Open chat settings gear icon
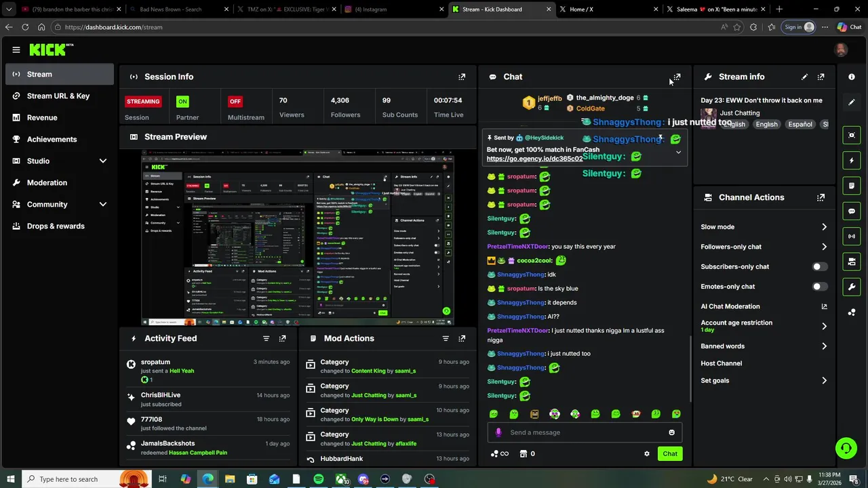Viewport: 868px width, 488px height. (647, 454)
